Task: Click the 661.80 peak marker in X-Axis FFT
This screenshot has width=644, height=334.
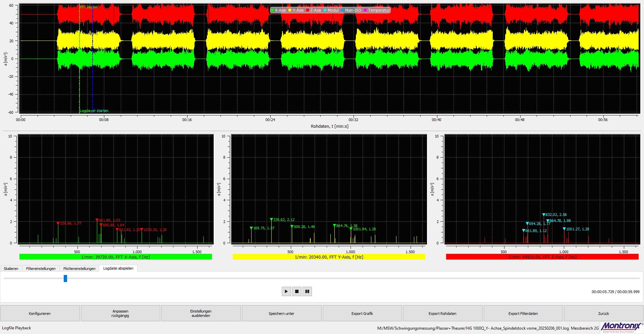Action: (97, 220)
